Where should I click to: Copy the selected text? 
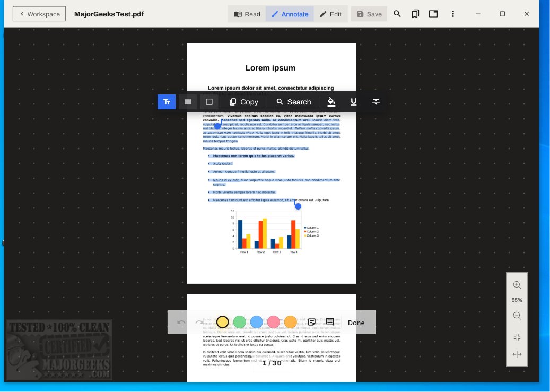(x=244, y=102)
